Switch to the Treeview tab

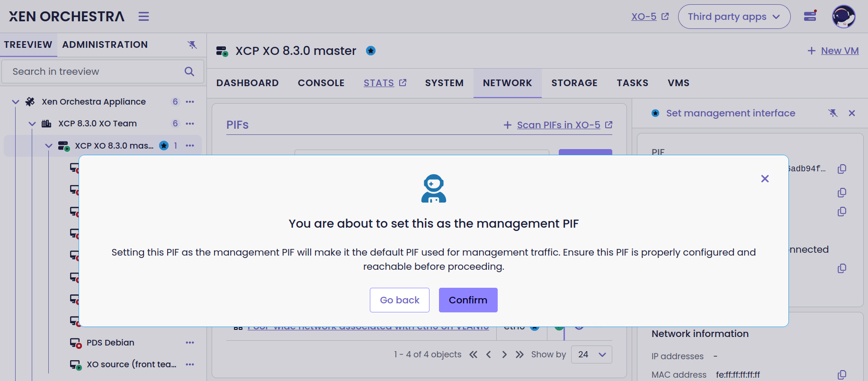tap(28, 44)
